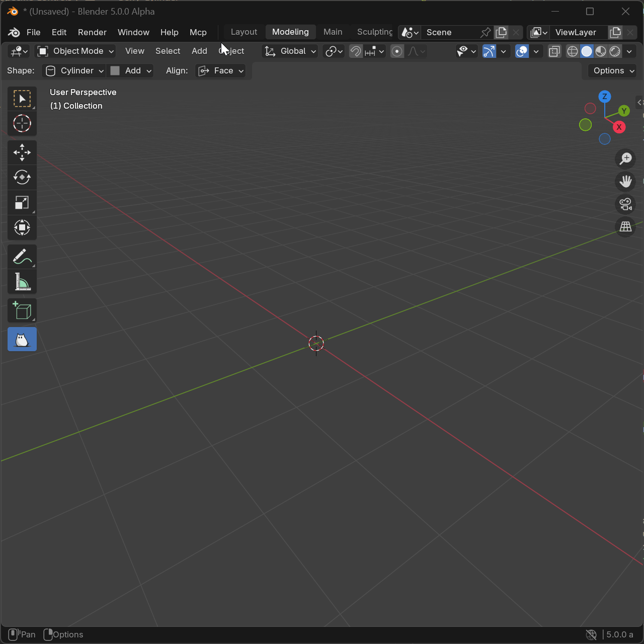Choose the Scale tool
The image size is (644, 644).
pyautogui.click(x=22, y=203)
